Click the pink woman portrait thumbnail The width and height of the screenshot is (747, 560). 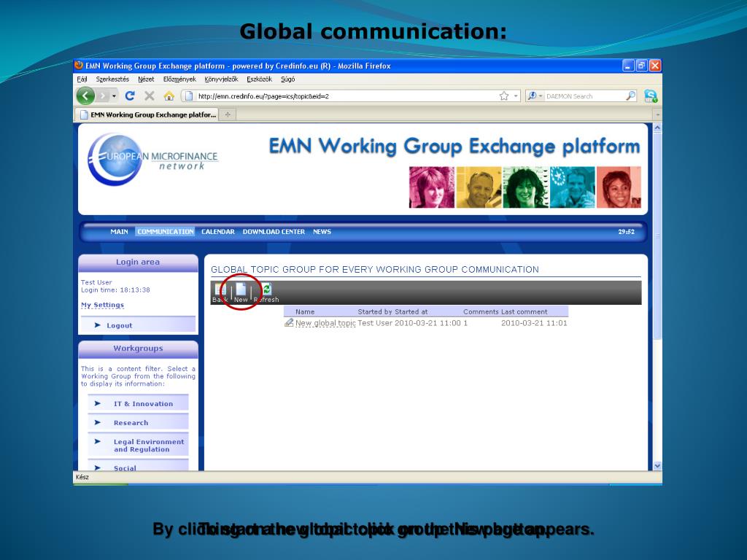click(x=432, y=187)
